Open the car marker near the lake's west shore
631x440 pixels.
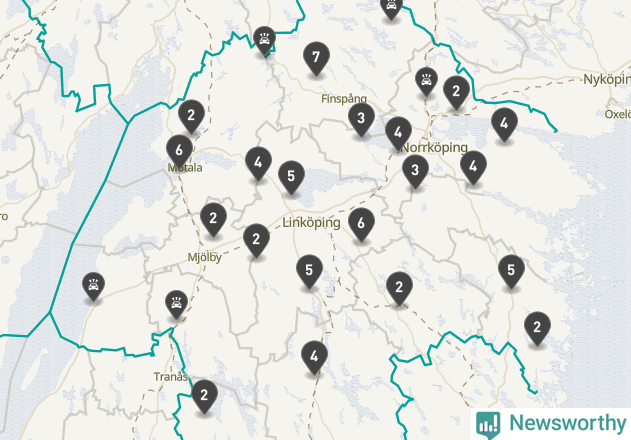point(93,287)
